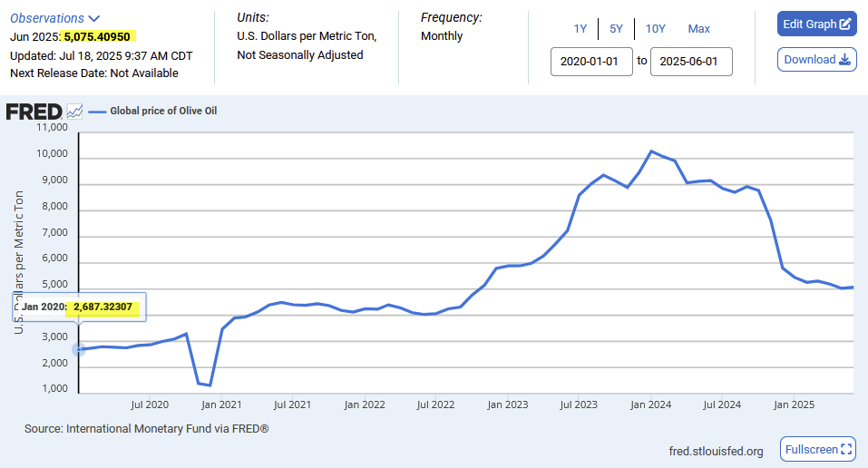
Task: Open the Edit Graph button
Action: 816,24
